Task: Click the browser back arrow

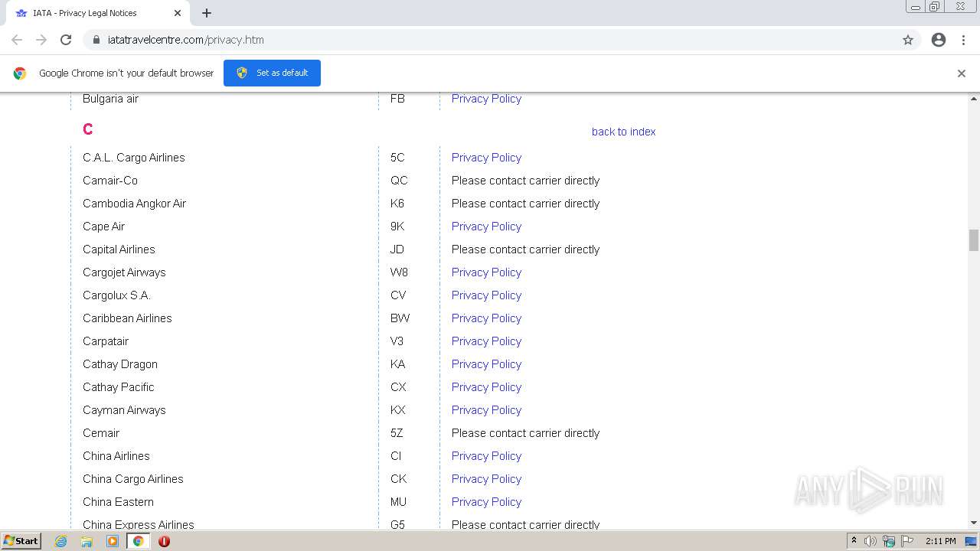Action: [x=17, y=40]
